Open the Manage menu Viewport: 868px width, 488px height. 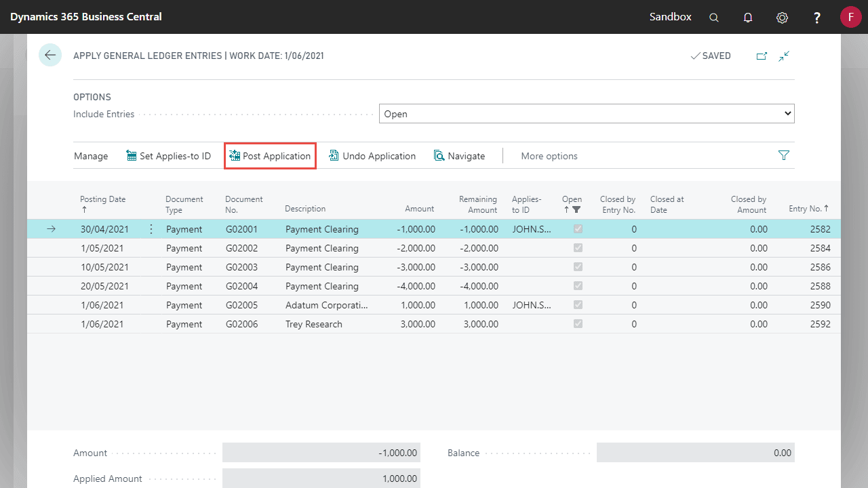(91, 156)
